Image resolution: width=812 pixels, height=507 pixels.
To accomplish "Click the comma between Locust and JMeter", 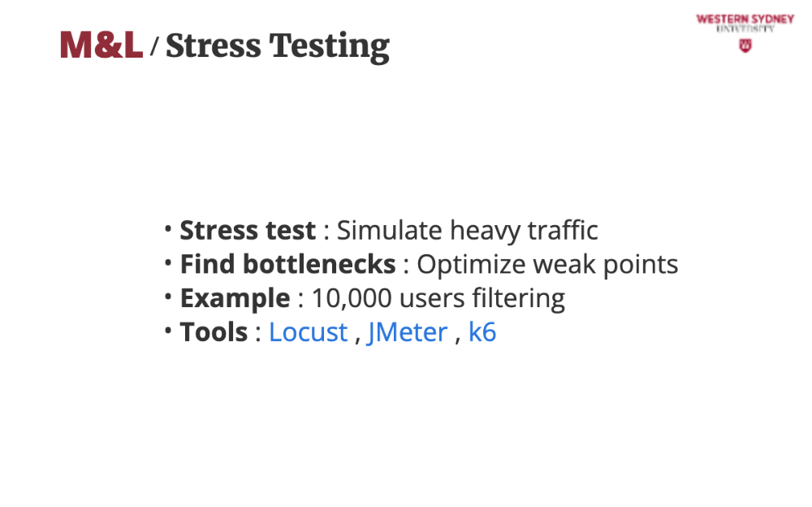I will point(357,337).
